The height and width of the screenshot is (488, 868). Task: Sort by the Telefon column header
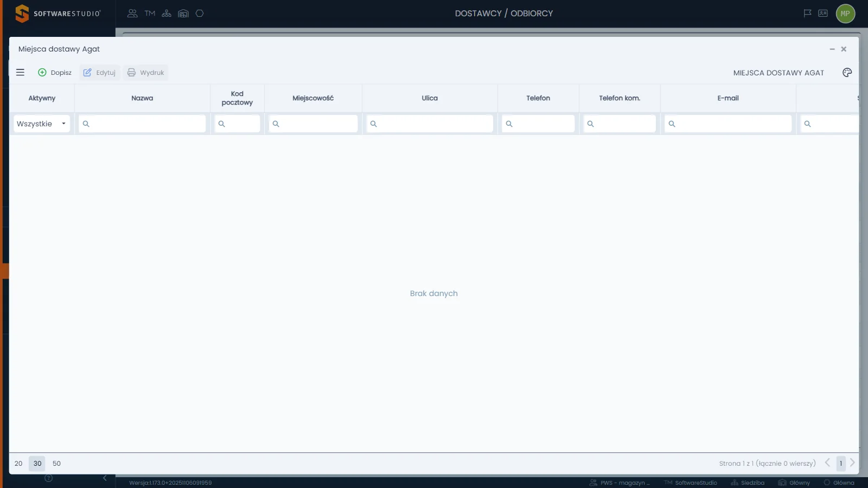pyautogui.click(x=538, y=98)
